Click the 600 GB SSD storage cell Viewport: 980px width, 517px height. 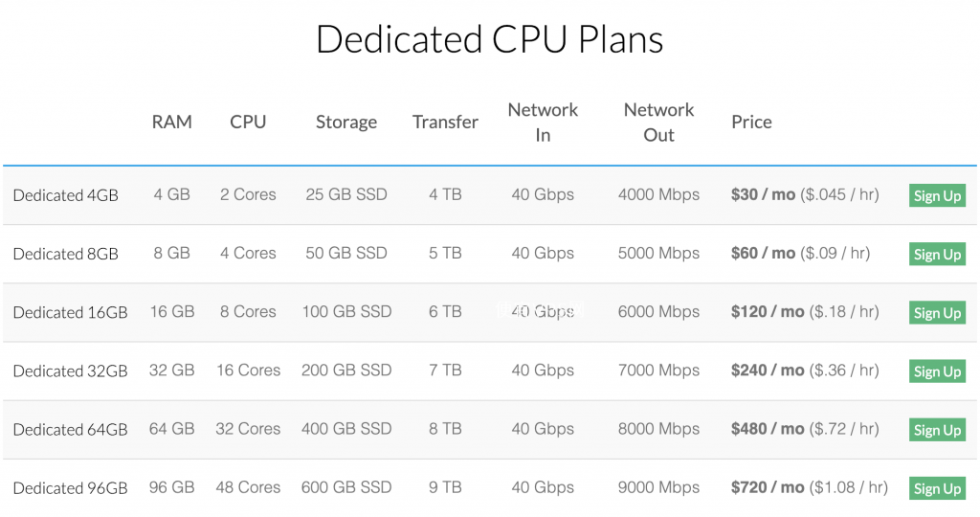346,487
